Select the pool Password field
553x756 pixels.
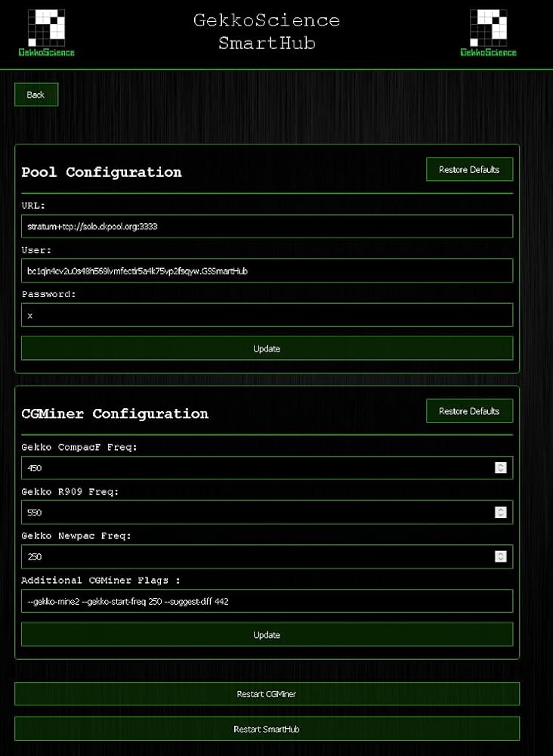click(x=267, y=315)
